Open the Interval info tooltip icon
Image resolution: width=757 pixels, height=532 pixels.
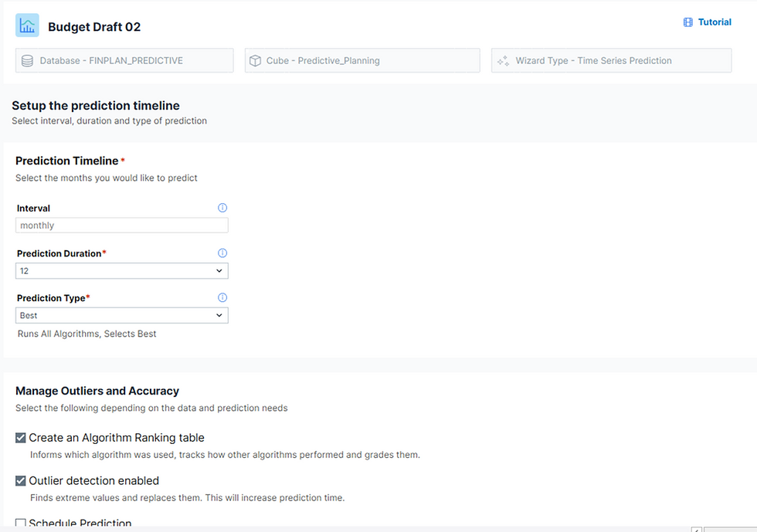coord(222,208)
